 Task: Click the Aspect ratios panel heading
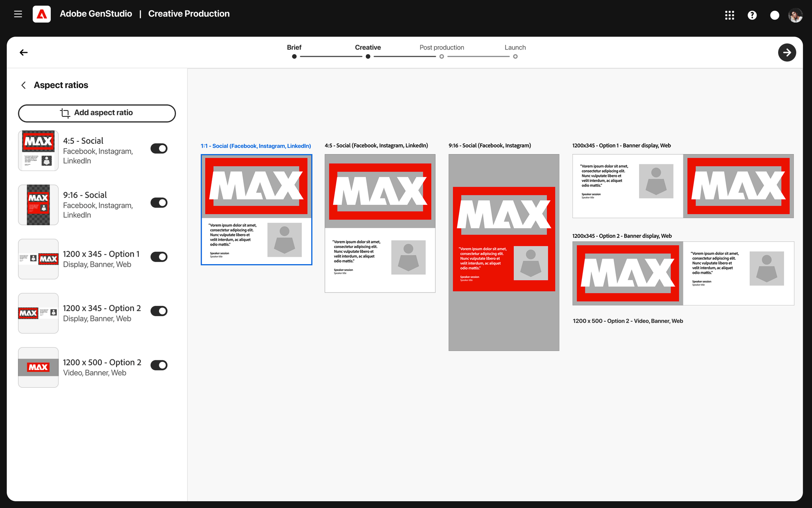(61, 85)
